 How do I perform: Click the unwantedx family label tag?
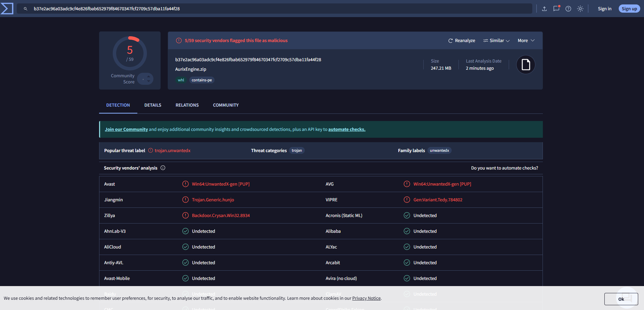pos(439,150)
